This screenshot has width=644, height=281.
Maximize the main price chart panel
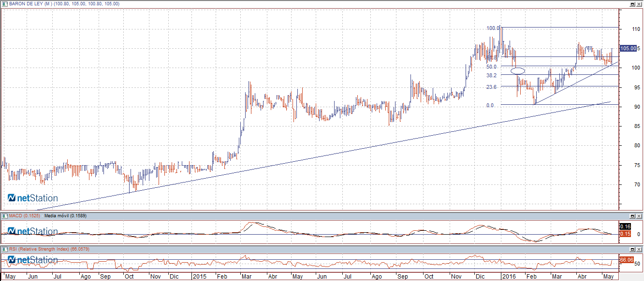[632, 3]
